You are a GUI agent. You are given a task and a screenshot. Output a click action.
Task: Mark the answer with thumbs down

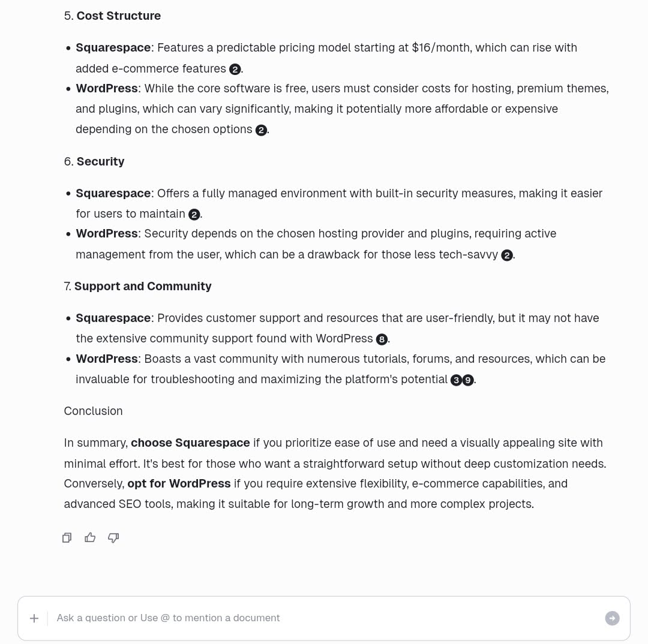pos(113,537)
